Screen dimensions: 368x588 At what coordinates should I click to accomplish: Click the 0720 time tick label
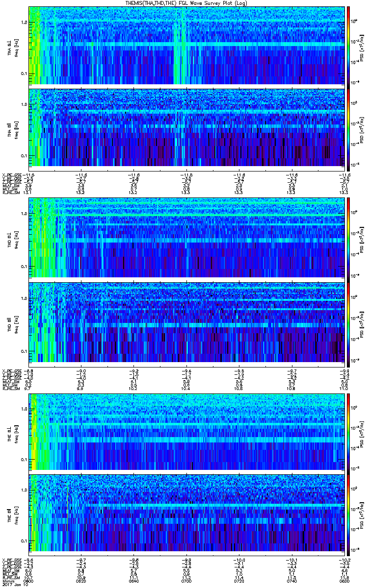pos(239,580)
